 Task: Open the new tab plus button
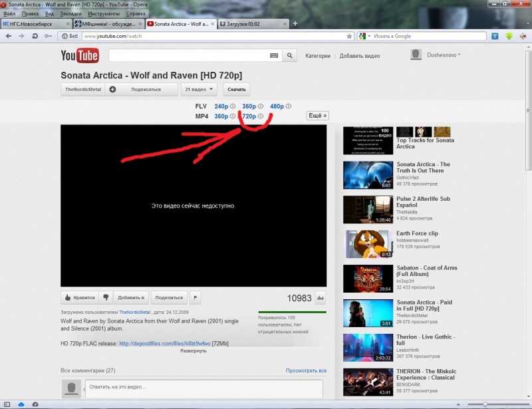[x=295, y=24]
